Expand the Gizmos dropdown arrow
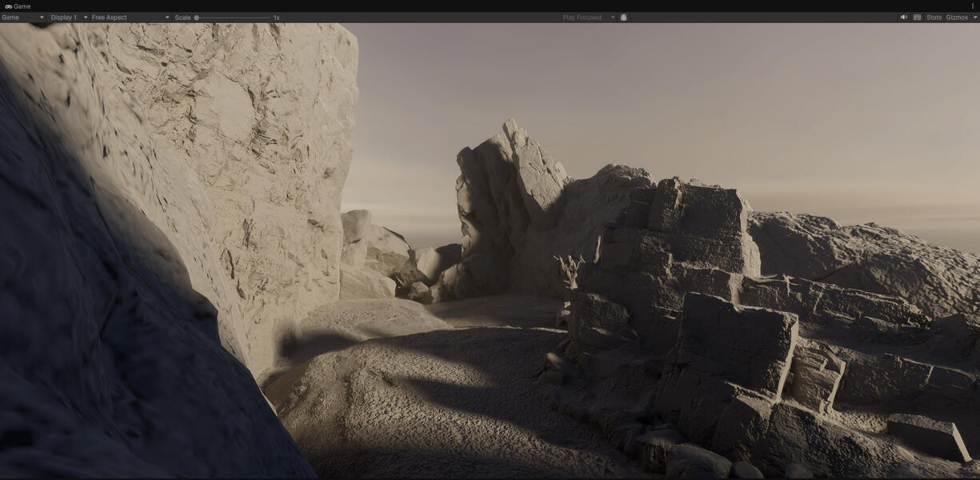The height and width of the screenshot is (480, 980). click(x=974, y=18)
